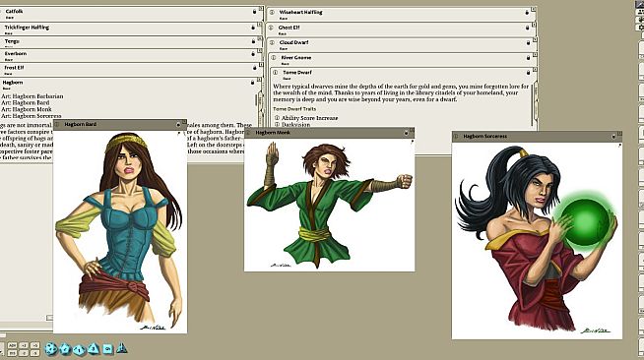Close the Catfolk window
Image resolution: width=644 pixels, height=360 pixels.
(260, 9)
